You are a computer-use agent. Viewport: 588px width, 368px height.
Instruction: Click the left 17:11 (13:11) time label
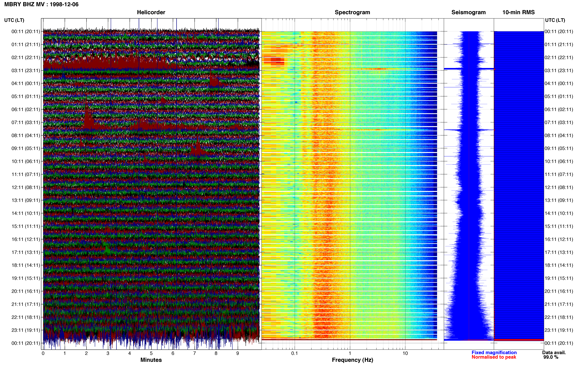[26, 252]
